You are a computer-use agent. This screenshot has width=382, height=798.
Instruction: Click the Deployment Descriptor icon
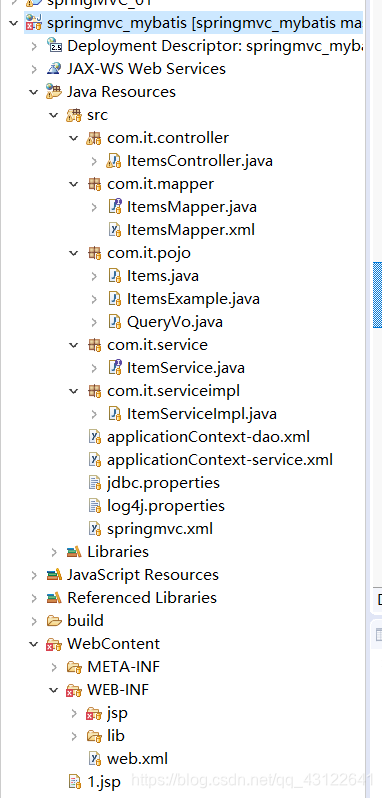54,46
